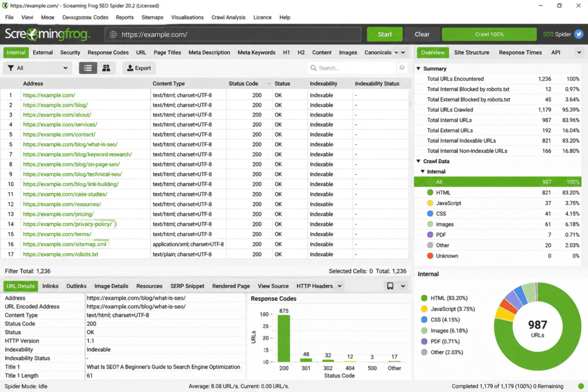Open the Sitemaps menu
Viewport: 588px width, 392px height.
click(152, 17)
